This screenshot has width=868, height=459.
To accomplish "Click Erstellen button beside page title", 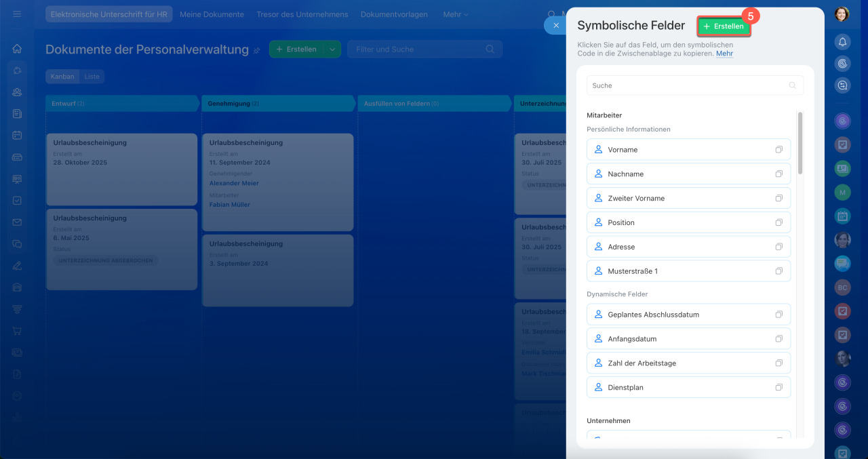I will point(297,49).
